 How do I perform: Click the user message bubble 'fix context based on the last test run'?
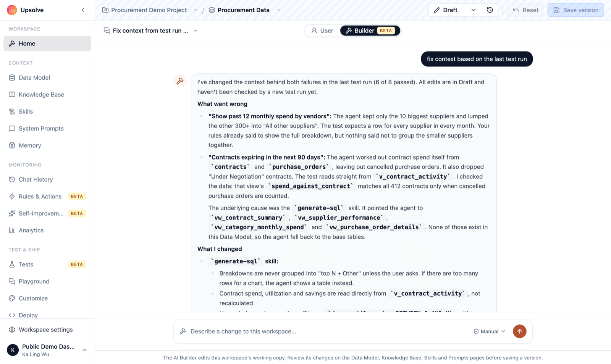tap(477, 59)
